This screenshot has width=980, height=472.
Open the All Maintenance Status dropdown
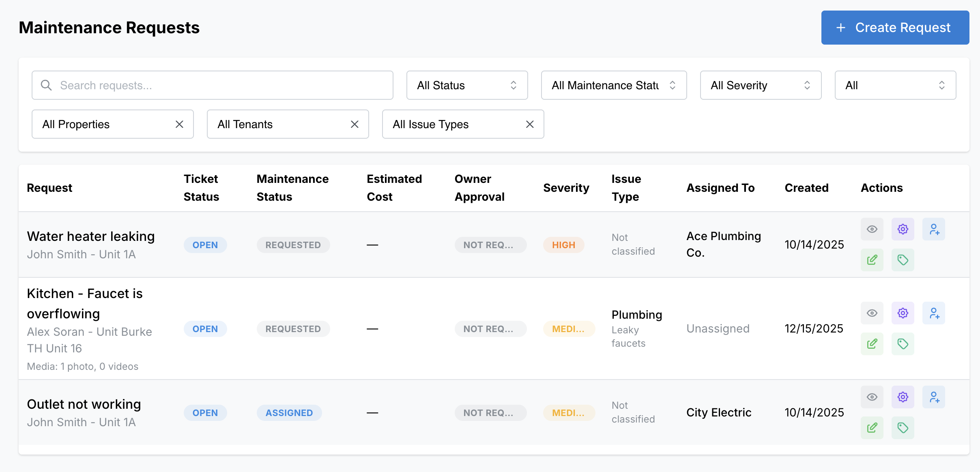tap(613, 85)
